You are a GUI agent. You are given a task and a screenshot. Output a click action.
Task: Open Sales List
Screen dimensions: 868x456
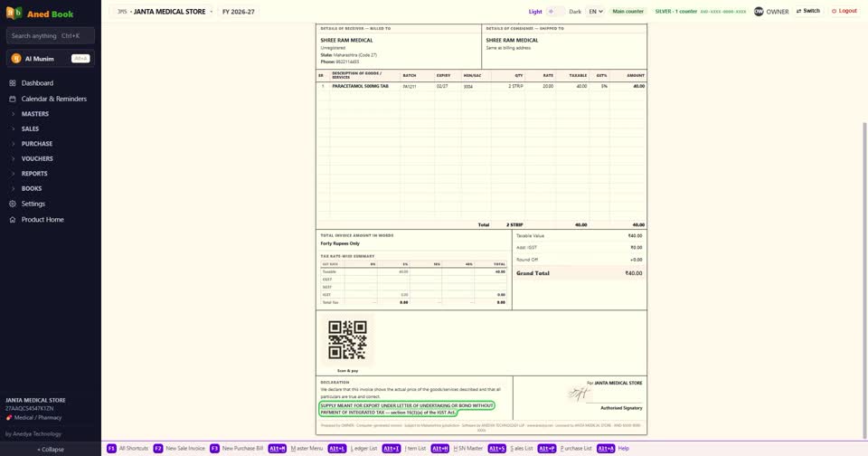tap(522, 448)
